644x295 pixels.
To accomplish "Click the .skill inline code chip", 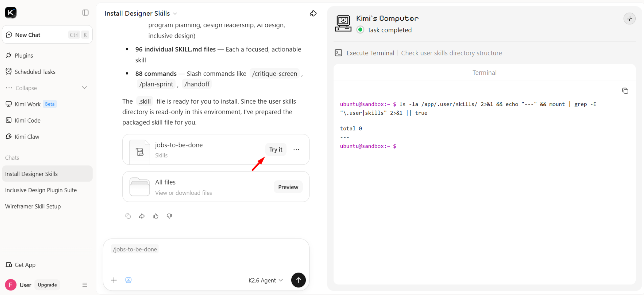I will click(x=145, y=101).
